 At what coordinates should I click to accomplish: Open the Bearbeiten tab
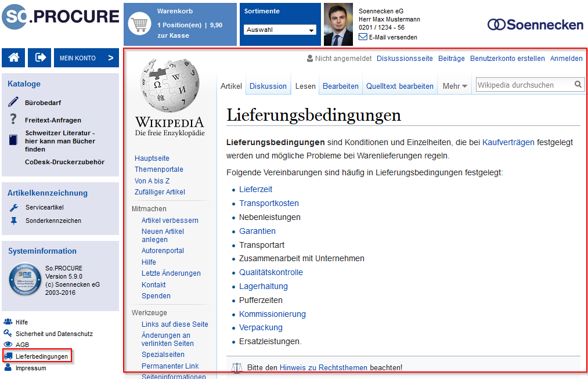[x=341, y=86]
